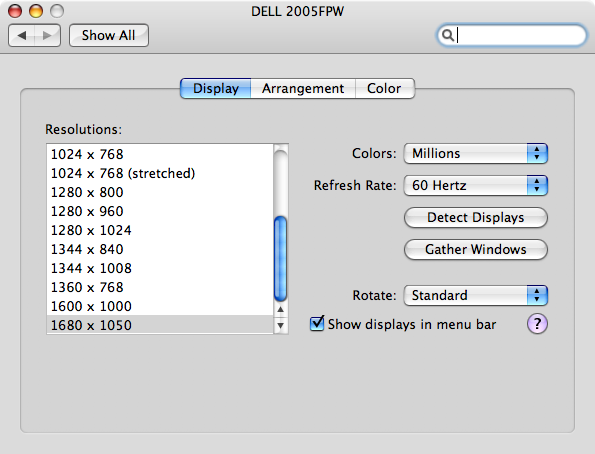595x454 pixels.
Task: Click the Show All button
Action: 109,36
